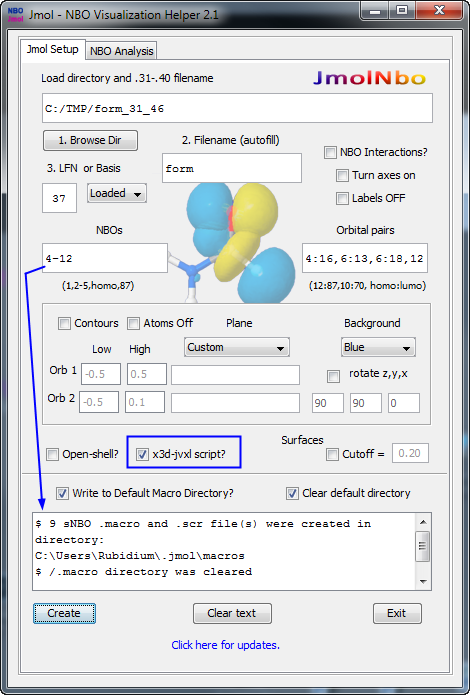Click the Orb 2 Low value field
470x695 pixels.
point(99,402)
